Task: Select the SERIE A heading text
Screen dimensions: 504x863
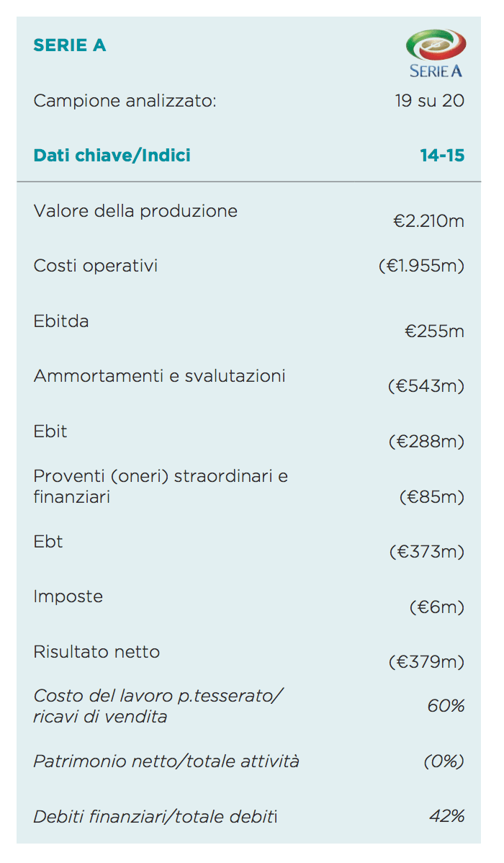Action: tap(70, 45)
